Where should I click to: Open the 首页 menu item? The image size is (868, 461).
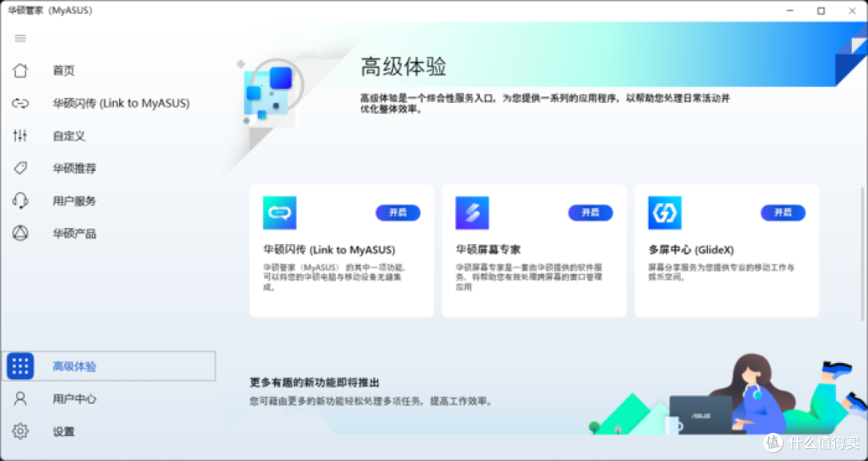pos(63,71)
